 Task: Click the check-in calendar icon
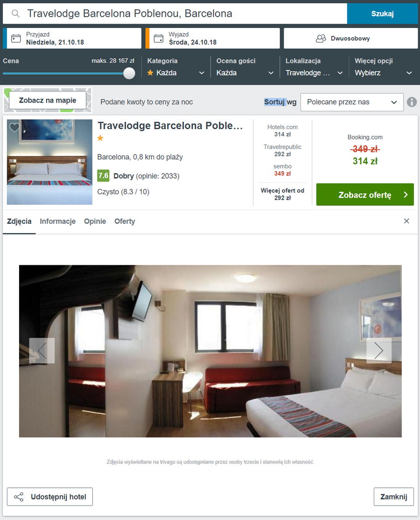16,38
